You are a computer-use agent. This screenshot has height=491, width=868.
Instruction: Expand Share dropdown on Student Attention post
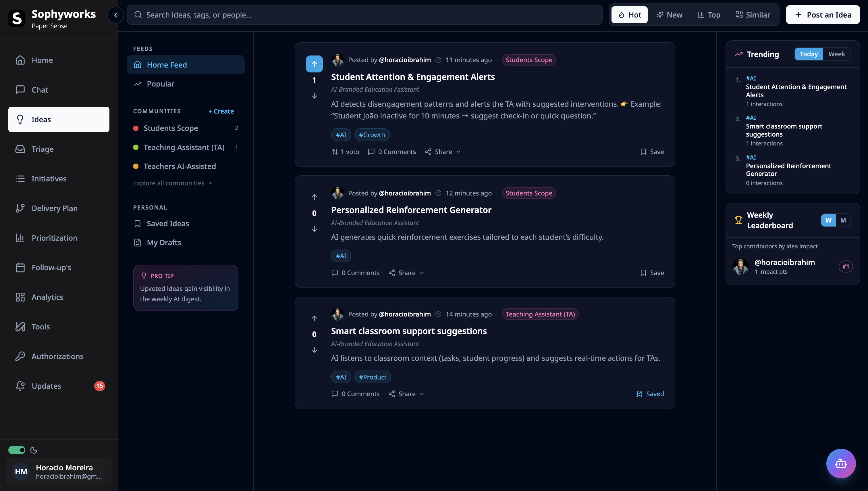443,152
